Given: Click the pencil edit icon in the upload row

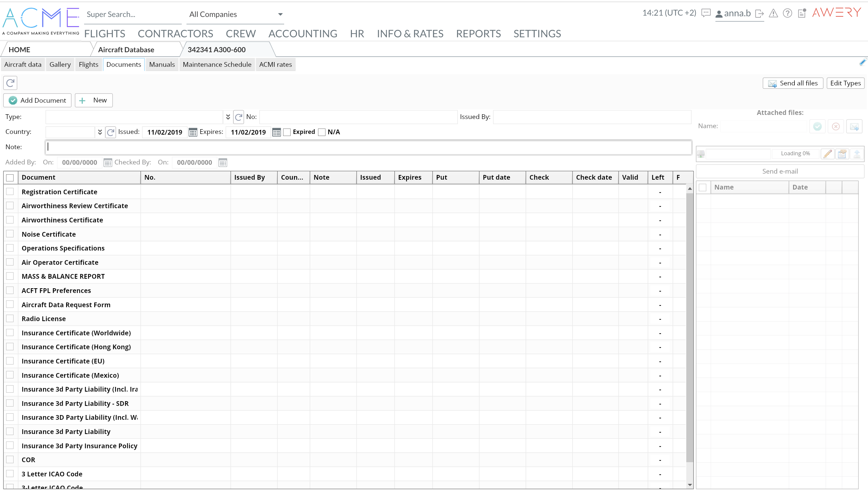Looking at the screenshot, I should coord(828,154).
